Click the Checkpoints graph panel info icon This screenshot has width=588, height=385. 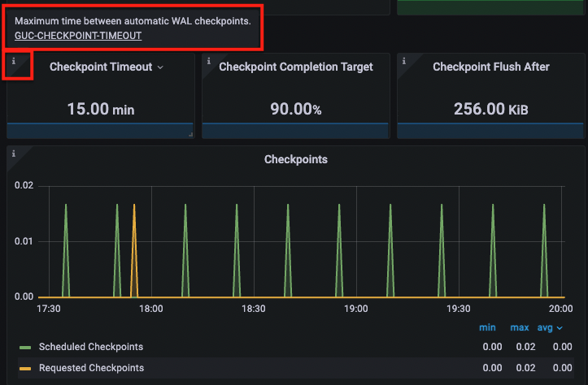click(x=13, y=153)
